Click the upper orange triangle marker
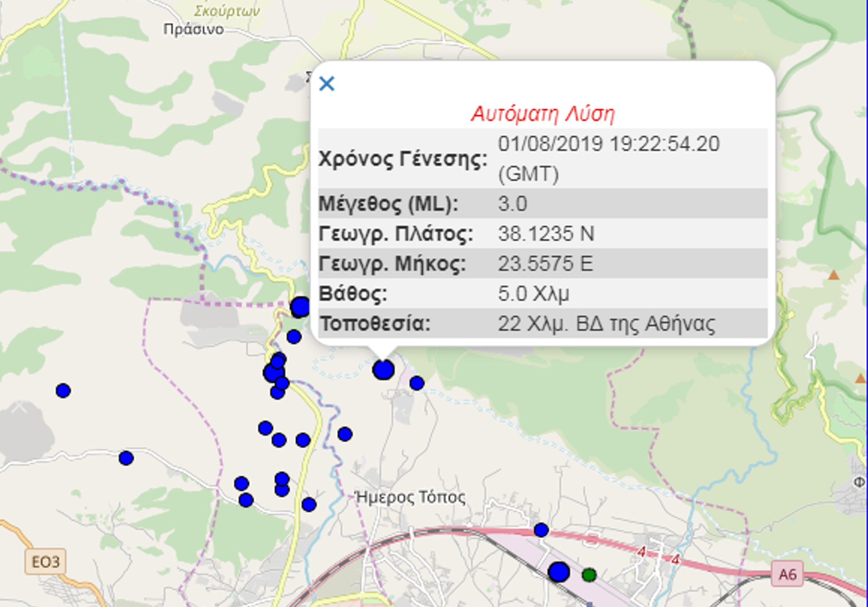The height and width of the screenshot is (607, 868). (834, 275)
